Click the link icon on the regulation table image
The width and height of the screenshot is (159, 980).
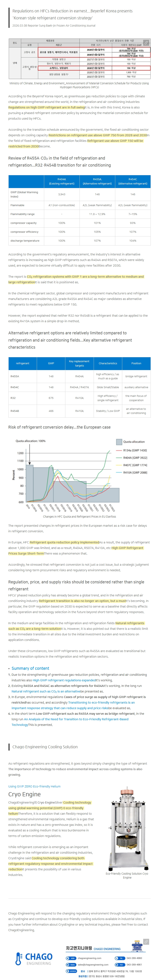click(146, 43)
